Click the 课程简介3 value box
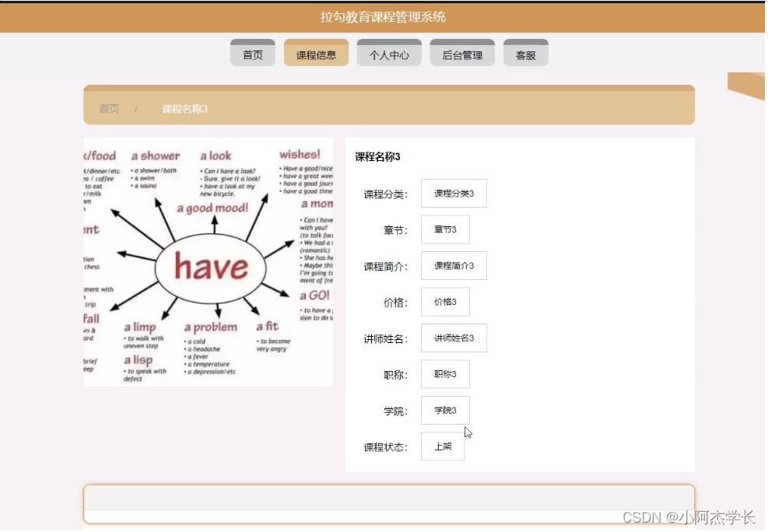 tap(454, 266)
